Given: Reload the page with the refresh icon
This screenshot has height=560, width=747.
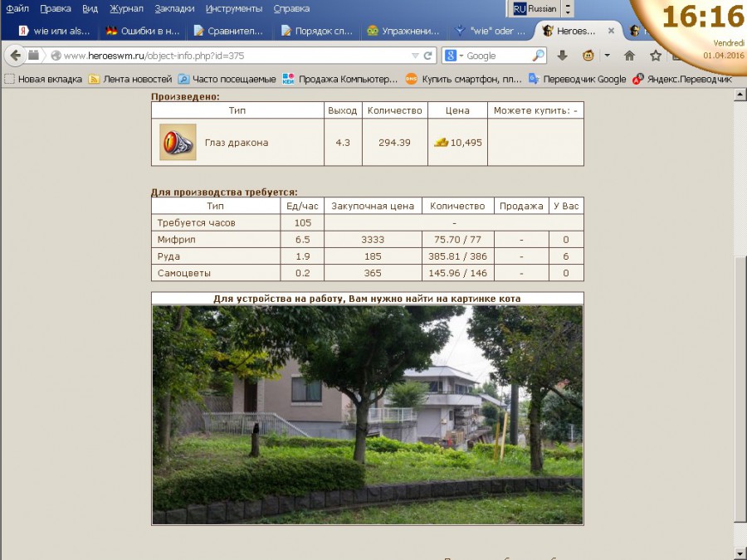Looking at the screenshot, I should [428, 56].
